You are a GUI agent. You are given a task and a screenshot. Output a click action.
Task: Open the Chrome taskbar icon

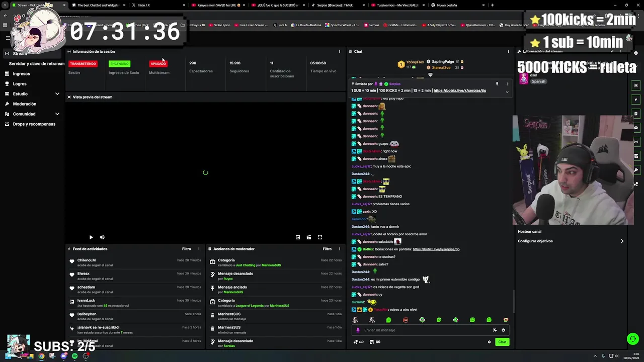tap(41, 356)
